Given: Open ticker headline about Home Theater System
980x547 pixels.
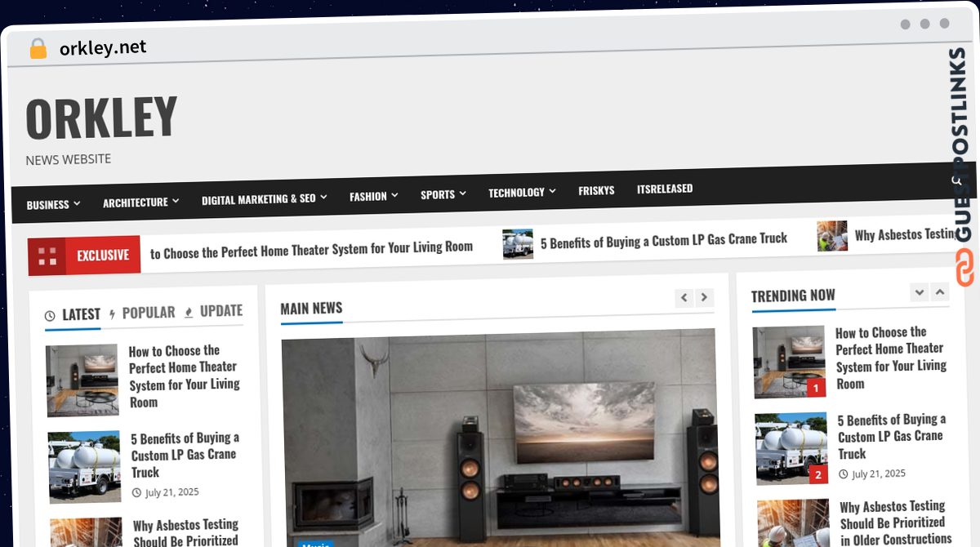Looking at the screenshot, I should [x=311, y=249].
